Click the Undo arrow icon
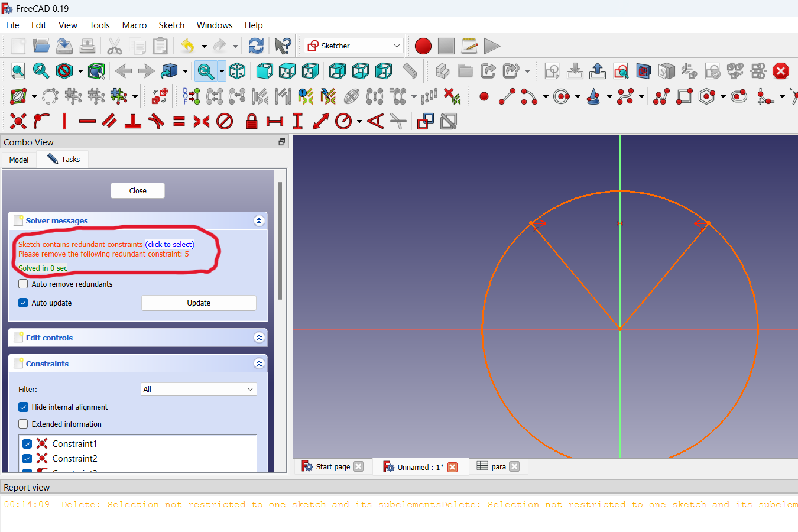The image size is (798, 532). [187, 46]
